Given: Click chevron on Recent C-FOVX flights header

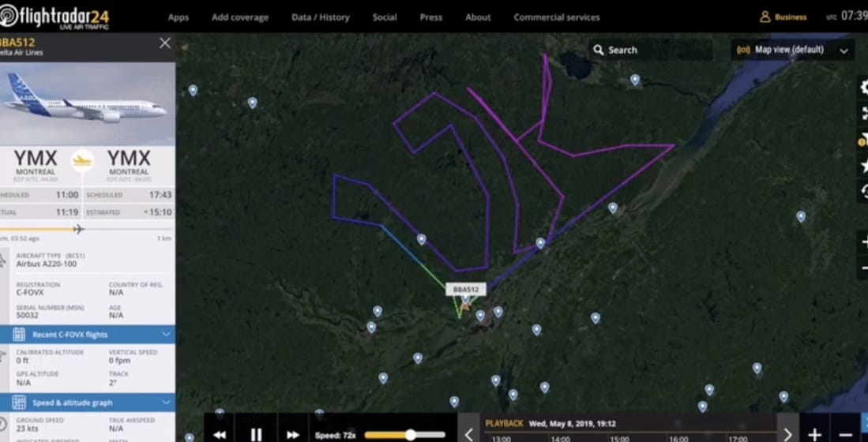Looking at the screenshot, I should coord(166,334).
